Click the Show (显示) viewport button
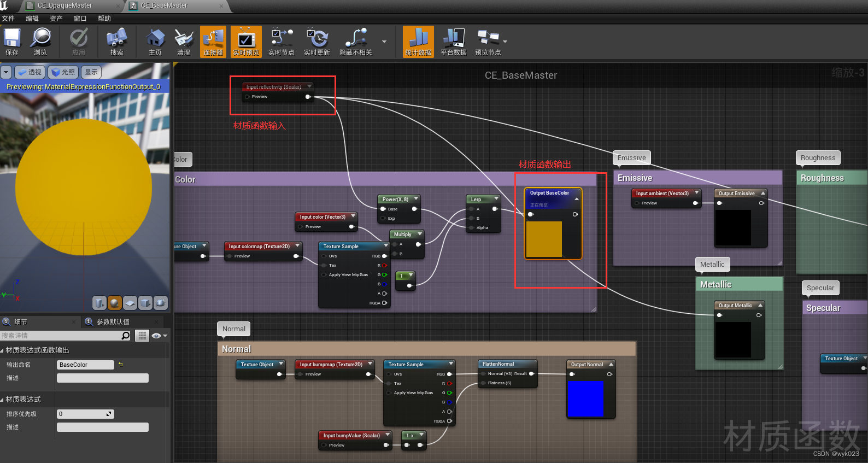This screenshot has height=463, width=868. point(91,72)
